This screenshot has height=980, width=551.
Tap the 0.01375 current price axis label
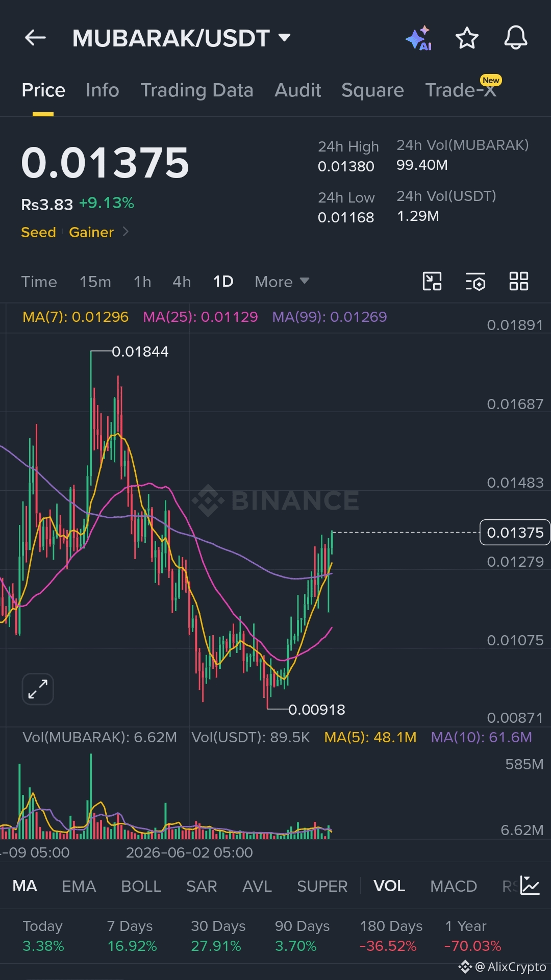[x=515, y=533]
